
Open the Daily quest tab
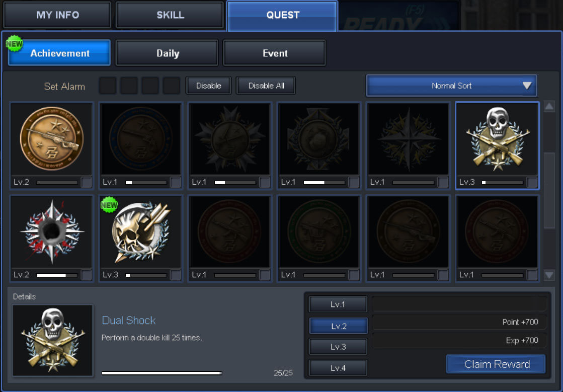point(167,53)
